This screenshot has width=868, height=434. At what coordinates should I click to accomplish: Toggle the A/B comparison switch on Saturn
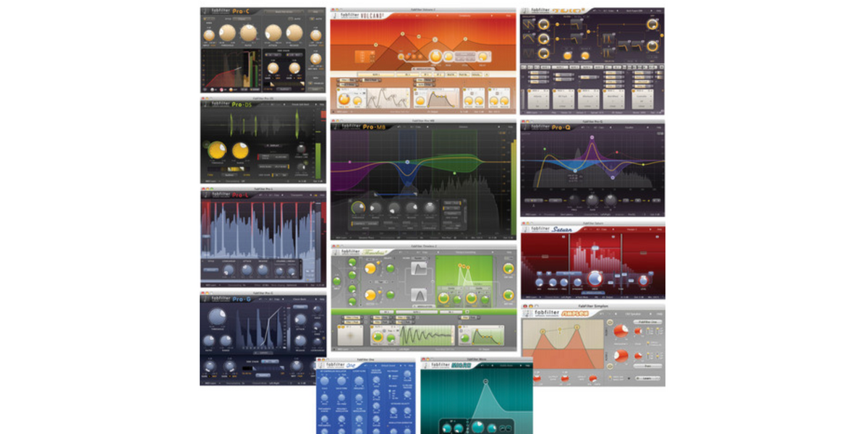587,229
